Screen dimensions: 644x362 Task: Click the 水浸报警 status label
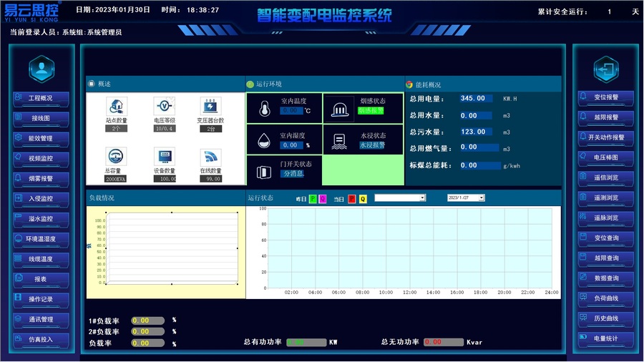click(373, 145)
